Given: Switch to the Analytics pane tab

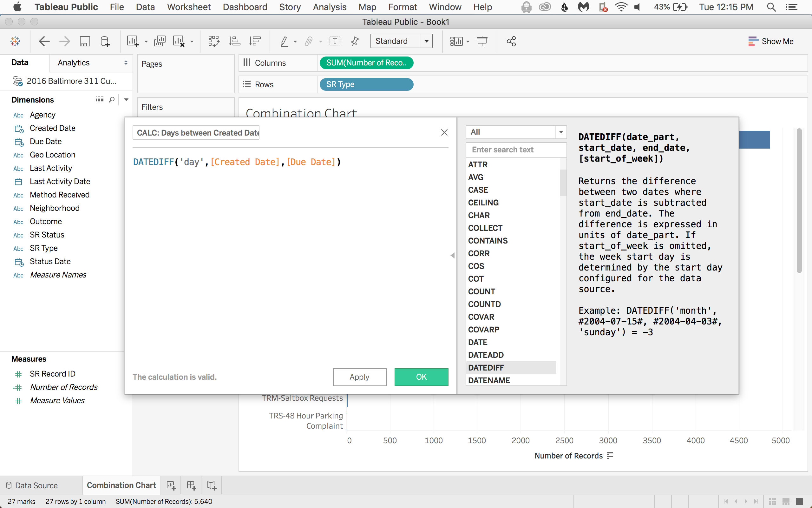Looking at the screenshot, I should click(x=74, y=63).
